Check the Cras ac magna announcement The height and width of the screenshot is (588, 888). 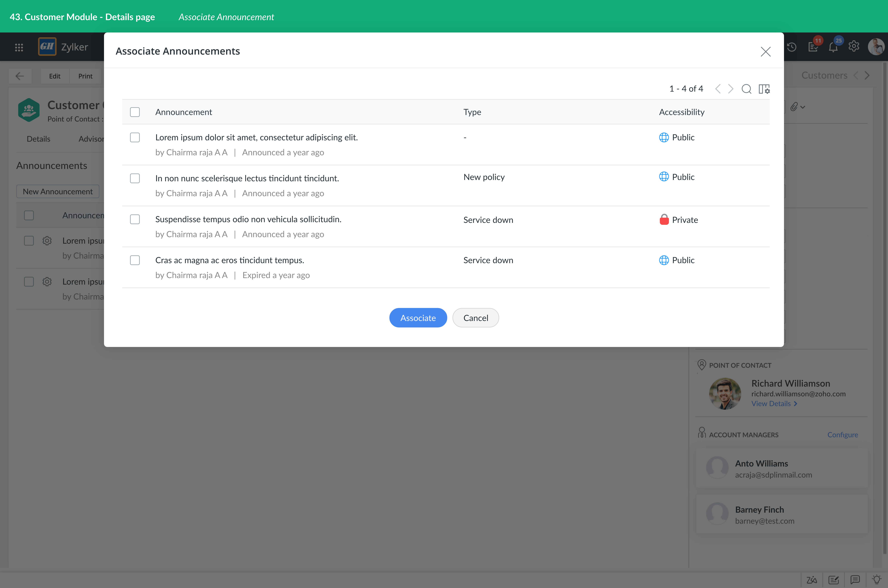coord(135,260)
